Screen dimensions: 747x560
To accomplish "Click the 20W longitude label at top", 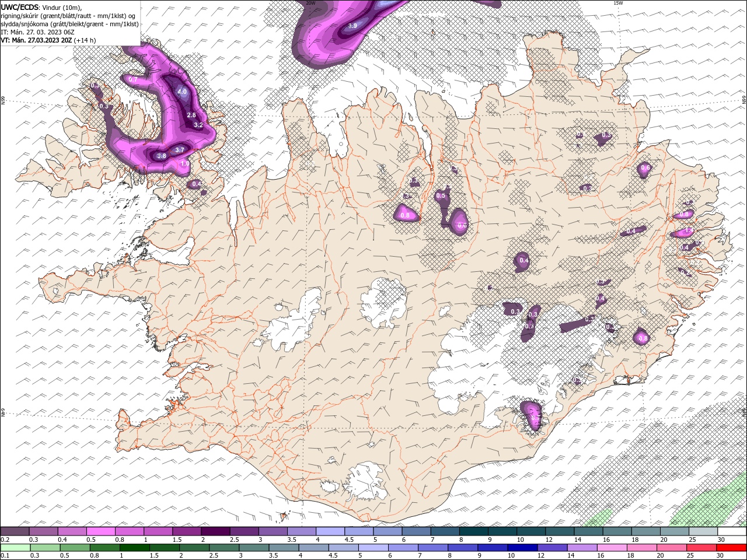I will click(310, 3).
